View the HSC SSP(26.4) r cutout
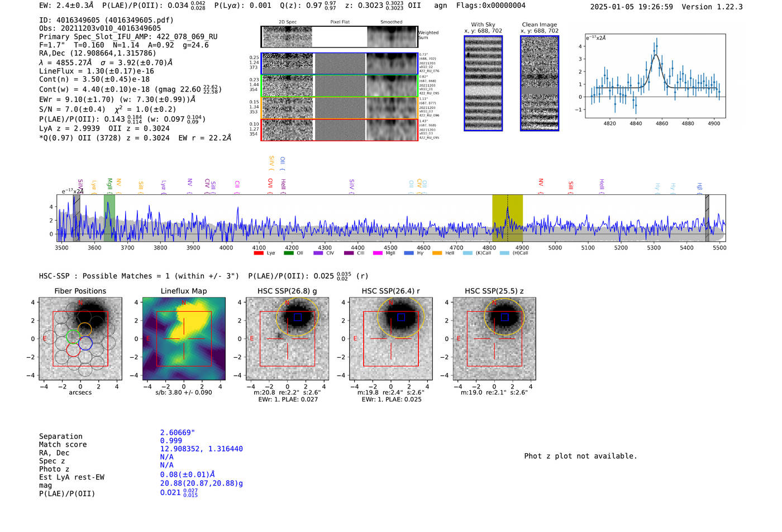 [x=391, y=338]
